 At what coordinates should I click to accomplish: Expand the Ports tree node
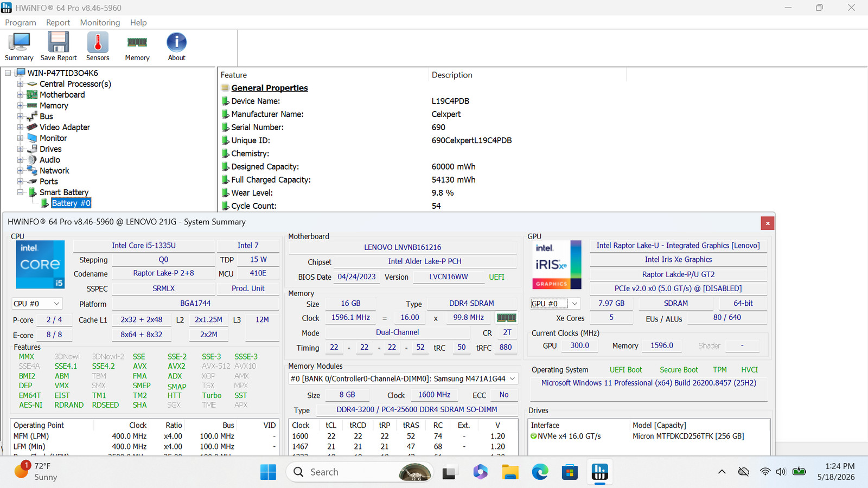pos(20,182)
